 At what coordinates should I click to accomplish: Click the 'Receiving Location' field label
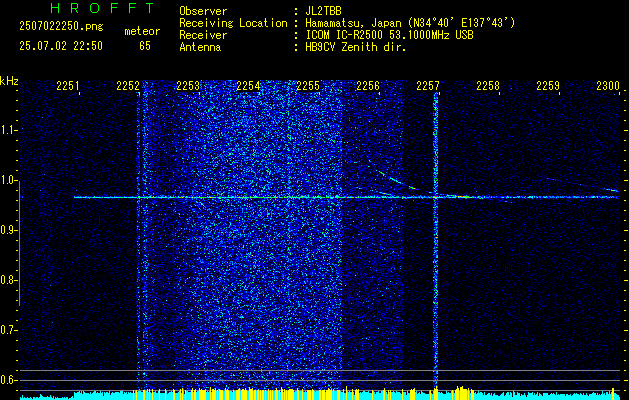coord(233,23)
